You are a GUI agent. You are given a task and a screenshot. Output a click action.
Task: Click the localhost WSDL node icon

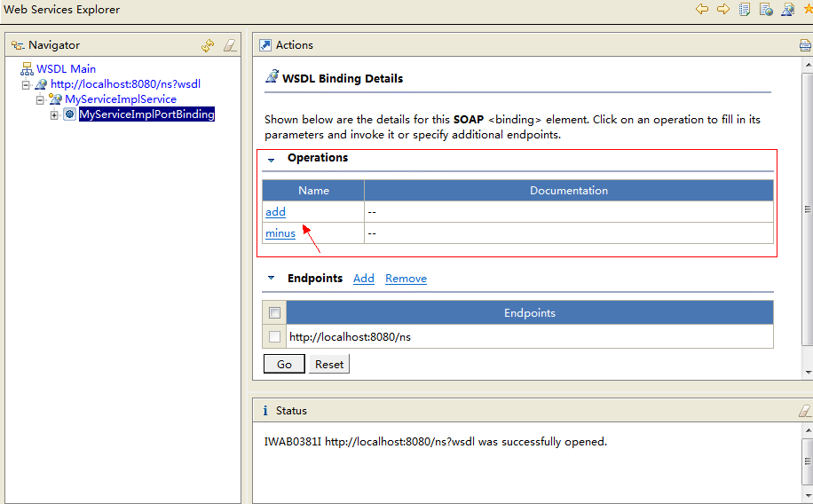[41, 84]
